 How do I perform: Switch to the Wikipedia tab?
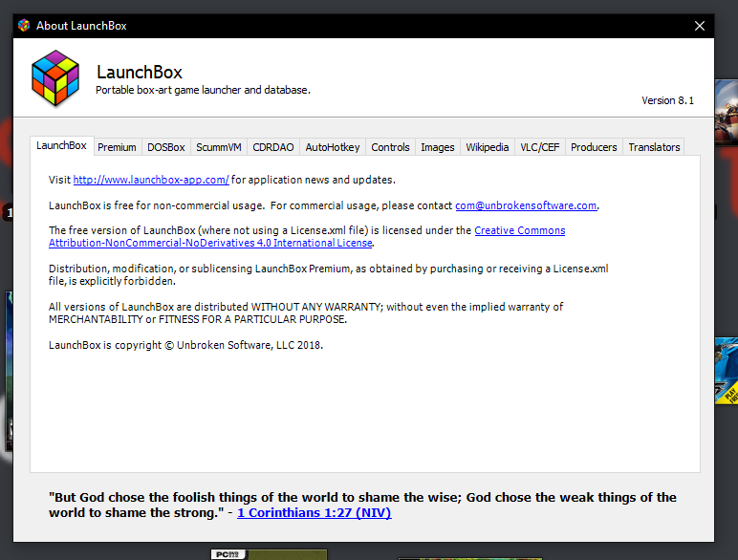click(488, 147)
